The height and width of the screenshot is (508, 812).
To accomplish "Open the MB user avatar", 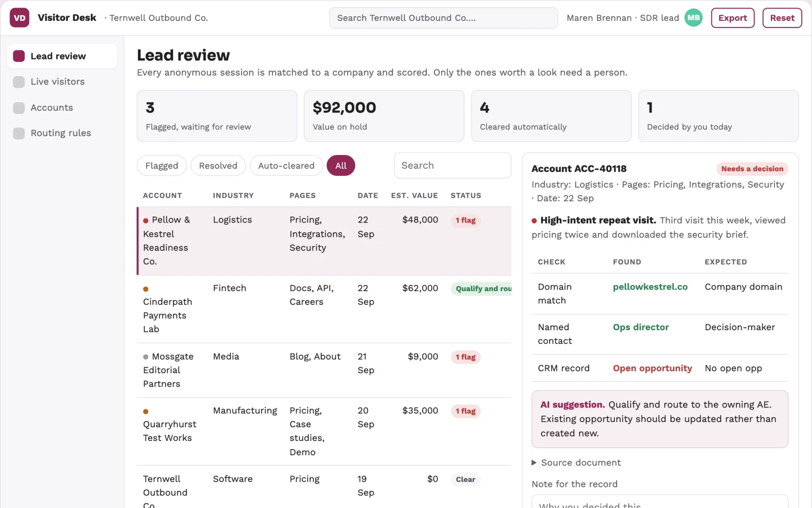I will [x=693, y=18].
